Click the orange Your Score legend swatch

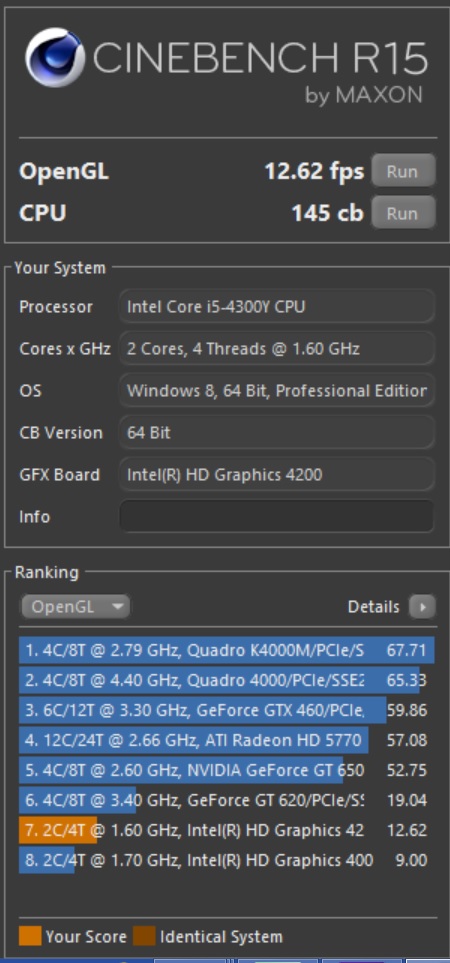29,936
